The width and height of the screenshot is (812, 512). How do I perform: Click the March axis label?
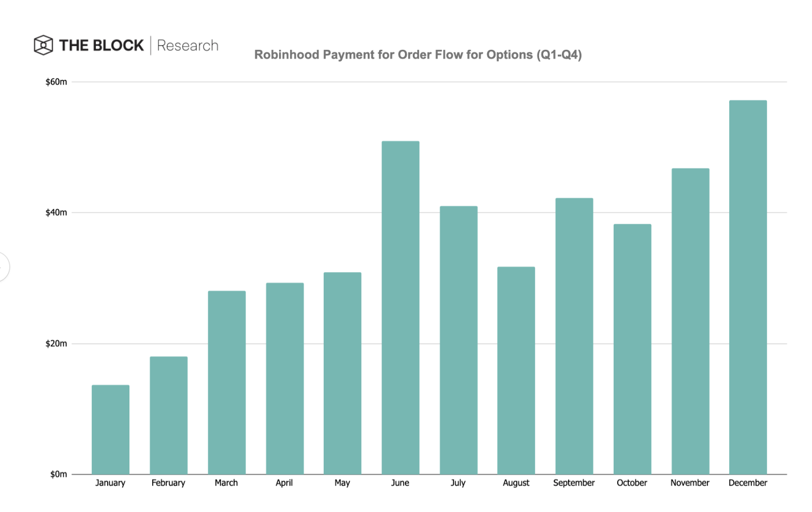coord(226,483)
